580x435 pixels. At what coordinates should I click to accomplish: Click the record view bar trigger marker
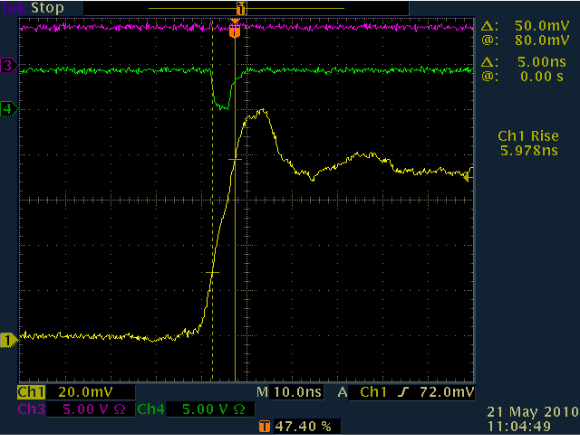point(241,8)
